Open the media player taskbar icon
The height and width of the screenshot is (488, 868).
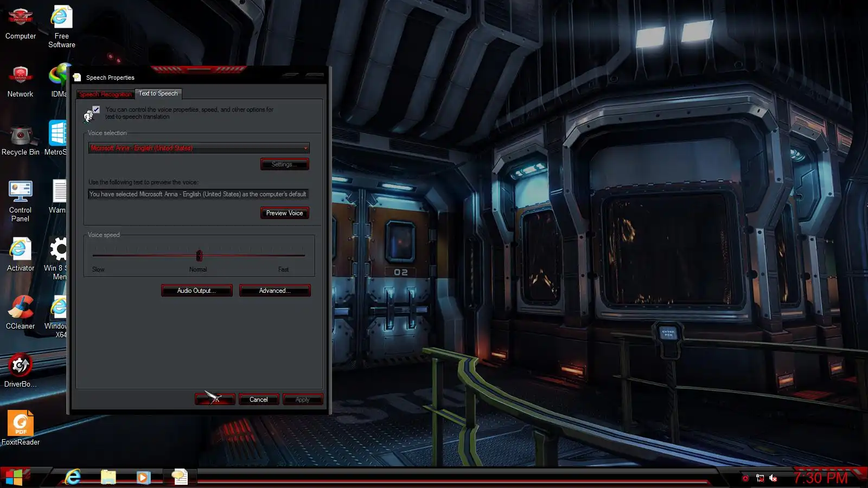pyautogui.click(x=143, y=477)
